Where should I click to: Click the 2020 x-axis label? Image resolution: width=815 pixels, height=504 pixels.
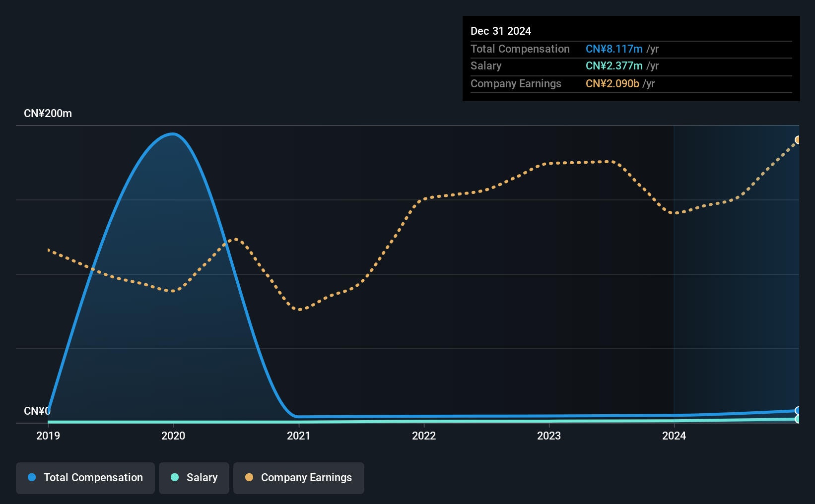(173, 436)
